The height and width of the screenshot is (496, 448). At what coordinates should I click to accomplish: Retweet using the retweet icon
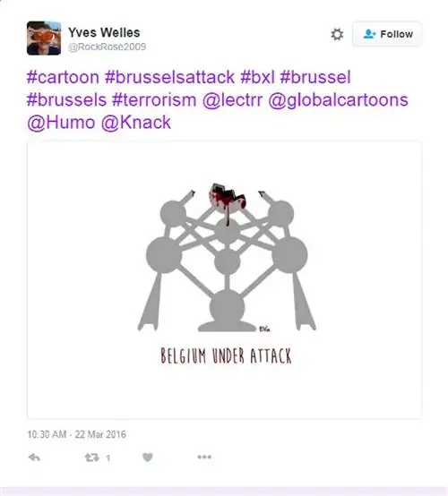tap(91, 458)
